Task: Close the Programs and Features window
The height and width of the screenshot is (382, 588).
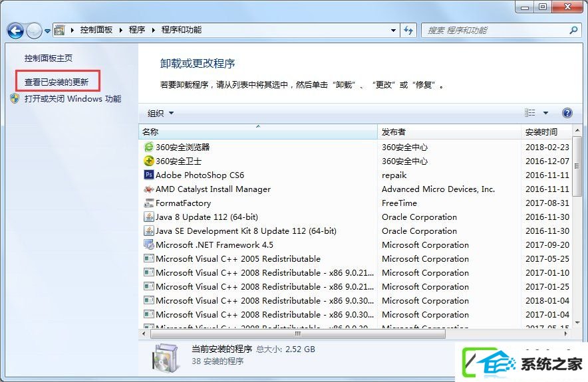Action: tap(568, 7)
